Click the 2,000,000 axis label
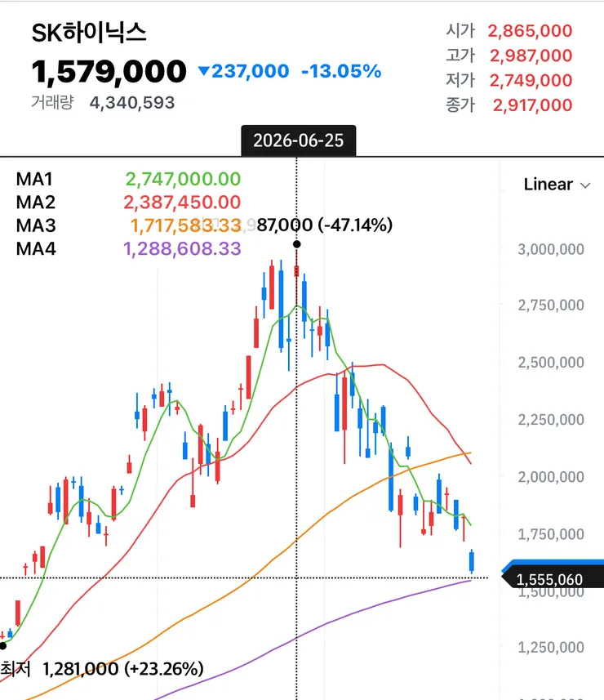 tap(551, 477)
